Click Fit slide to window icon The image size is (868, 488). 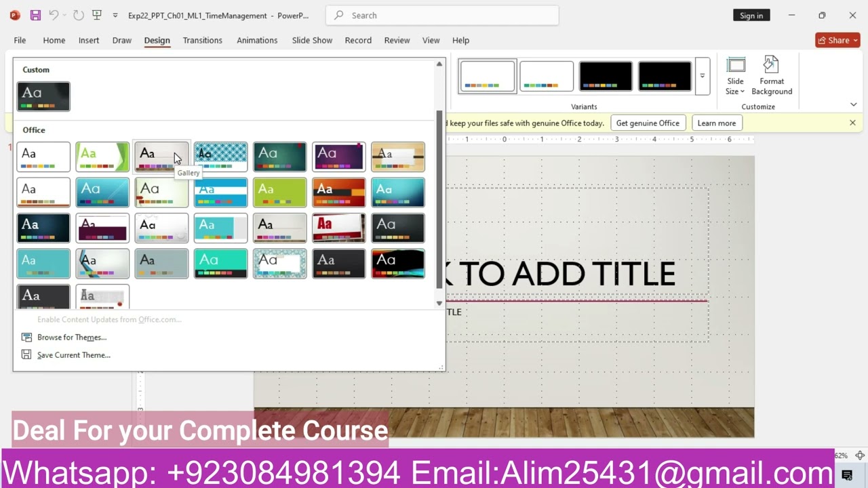(x=860, y=455)
